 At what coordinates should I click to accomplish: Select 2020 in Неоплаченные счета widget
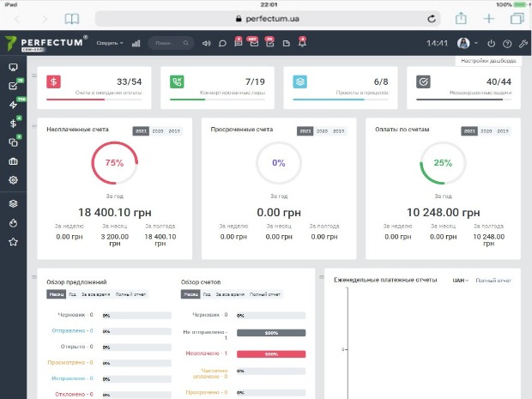(157, 131)
